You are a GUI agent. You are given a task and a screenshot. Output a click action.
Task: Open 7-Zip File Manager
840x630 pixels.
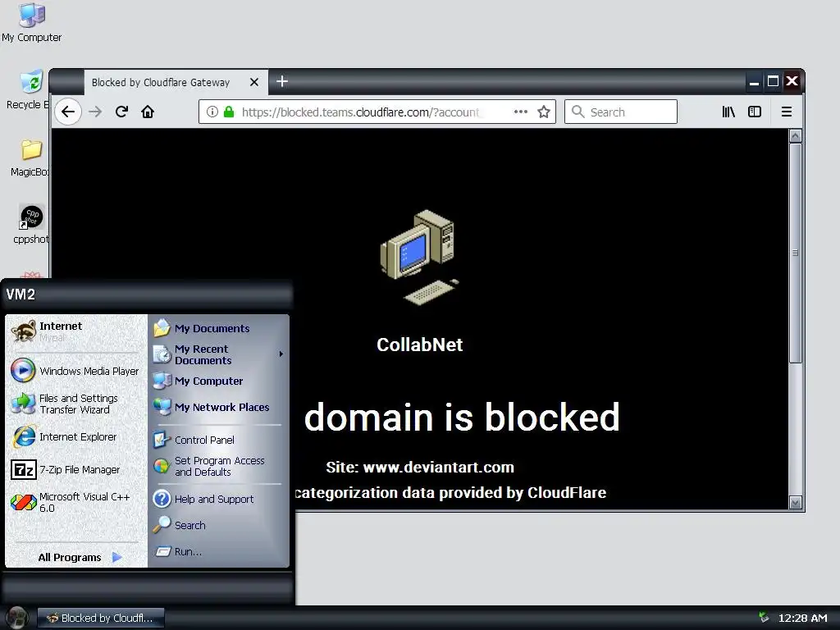75,470
